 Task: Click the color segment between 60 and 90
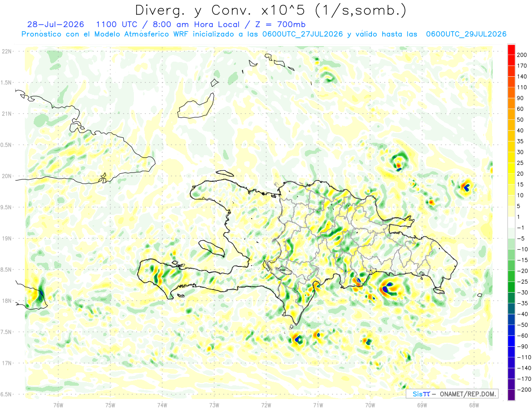(x=511, y=104)
